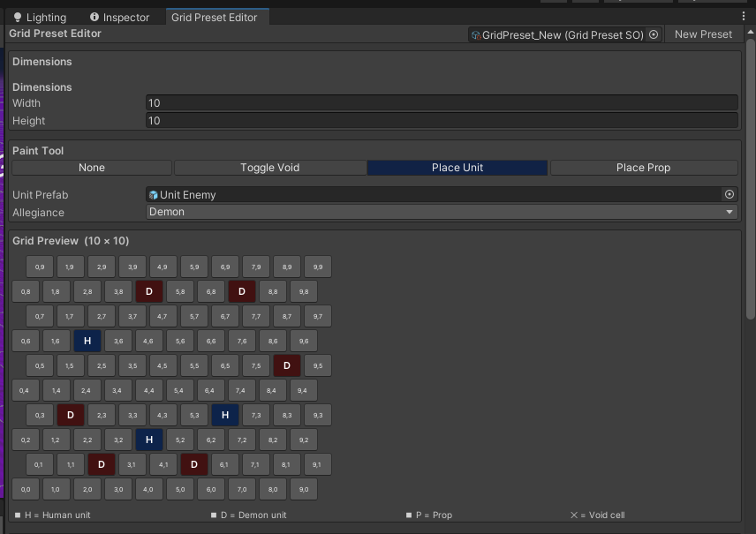Screen dimensions: 756x534
Task: Click the Paint Tool section heading
Action: [x=38, y=151]
